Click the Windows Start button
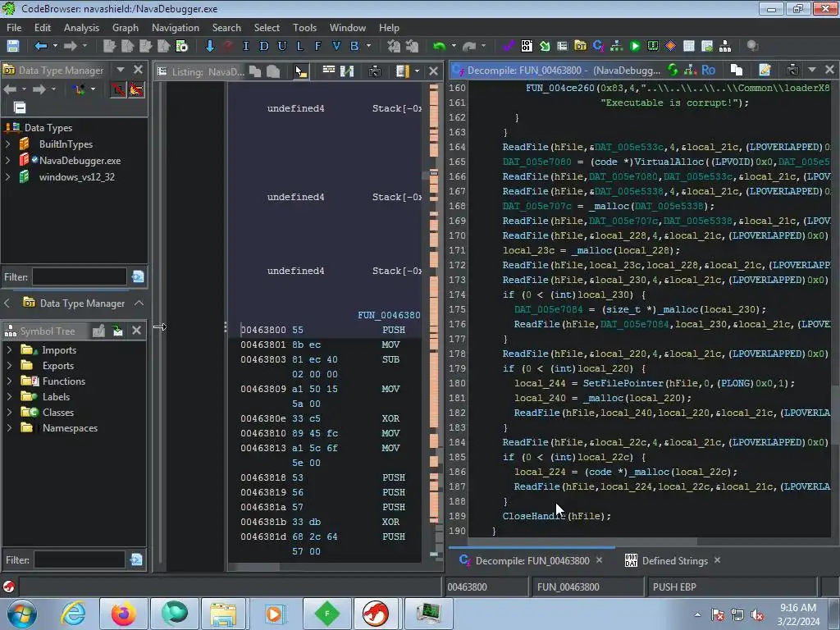The height and width of the screenshot is (630, 840). (22, 614)
